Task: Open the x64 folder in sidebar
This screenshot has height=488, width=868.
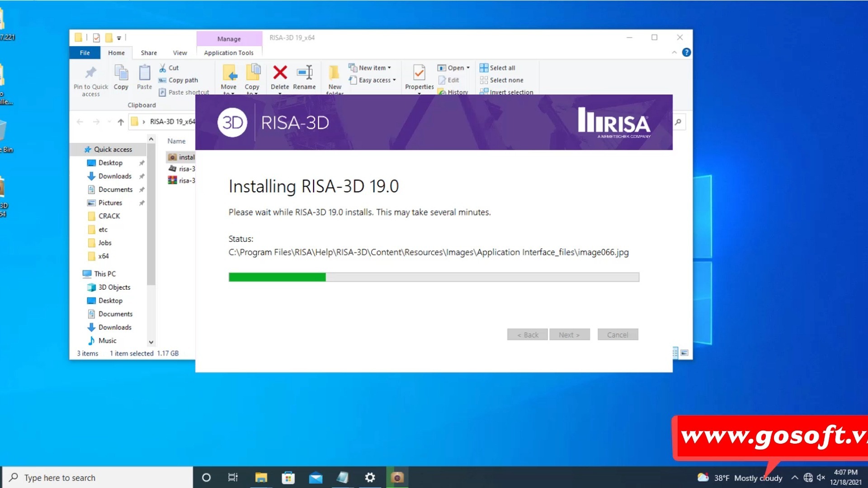Action: click(x=104, y=256)
